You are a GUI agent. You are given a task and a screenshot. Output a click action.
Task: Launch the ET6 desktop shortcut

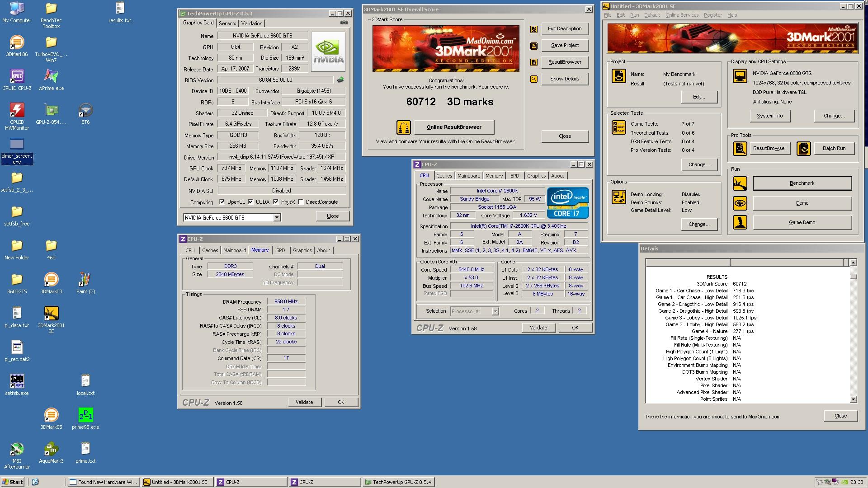pyautogui.click(x=85, y=114)
